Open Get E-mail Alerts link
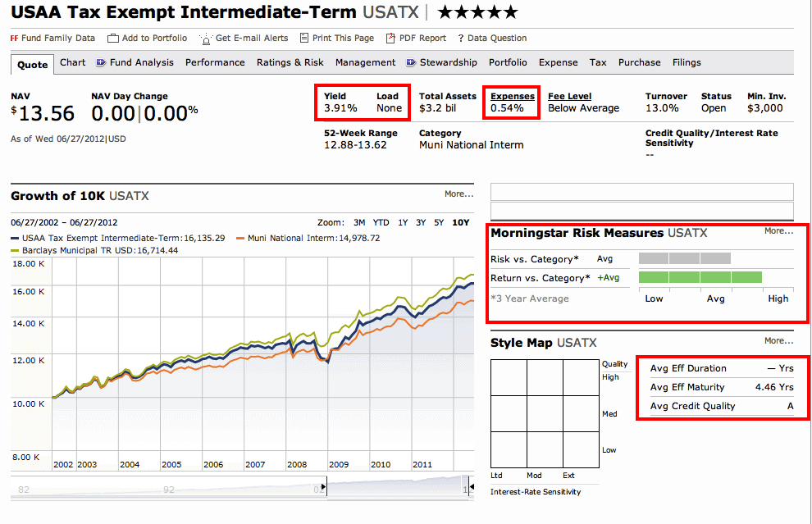Image resolution: width=812 pixels, height=524 pixels. (x=252, y=39)
